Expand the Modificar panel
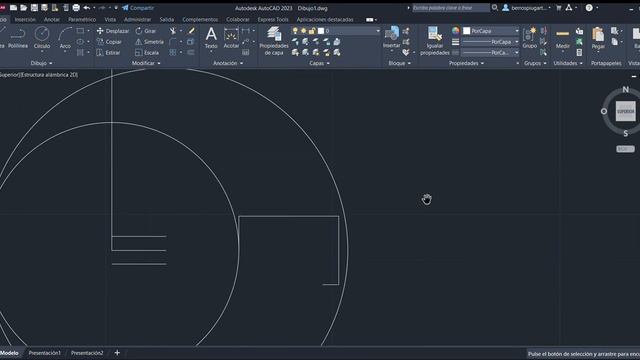Viewport: 640px width, 360px height. pyautogui.click(x=146, y=63)
